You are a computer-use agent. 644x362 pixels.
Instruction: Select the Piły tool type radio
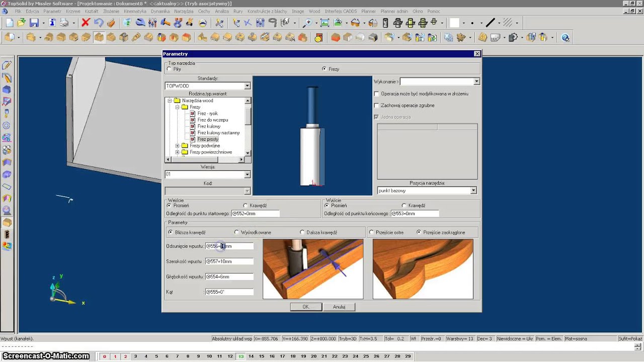pos(169,69)
